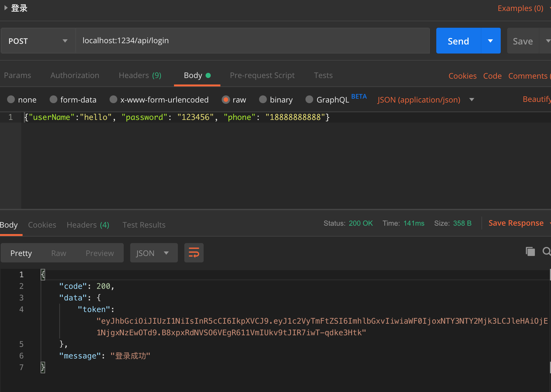Viewport: 551px width, 392px height.
Task: Switch to the Authorization tab
Action: tap(75, 75)
